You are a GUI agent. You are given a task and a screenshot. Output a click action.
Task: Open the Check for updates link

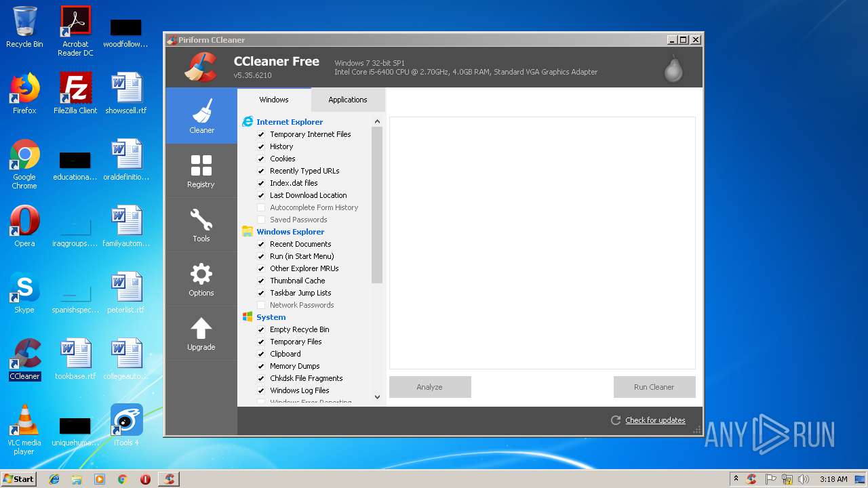[655, 420]
